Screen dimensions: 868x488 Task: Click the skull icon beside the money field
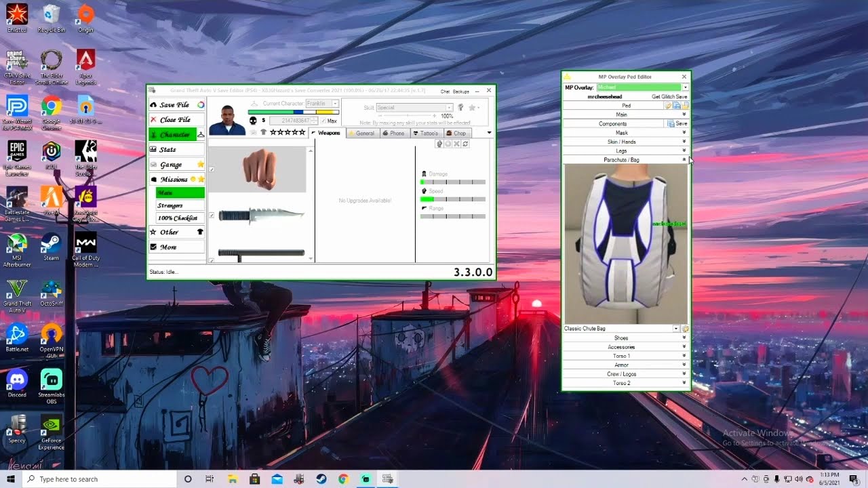(x=253, y=121)
